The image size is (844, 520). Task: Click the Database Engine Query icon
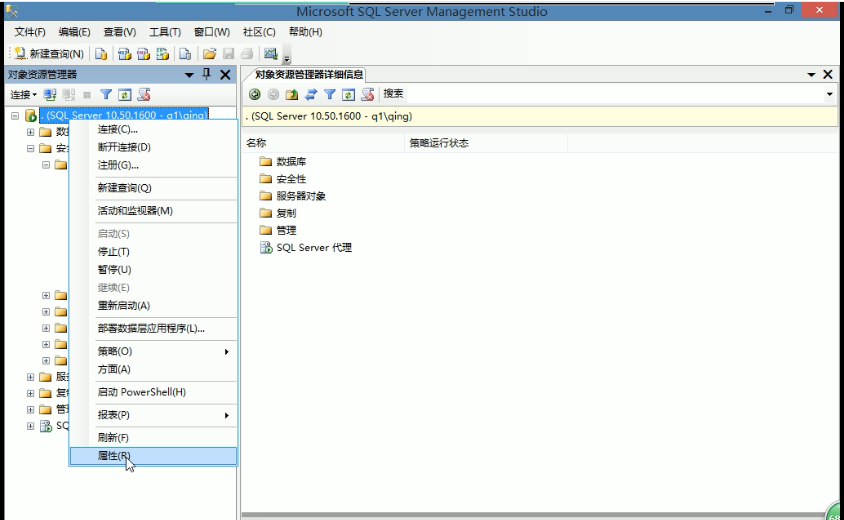101,53
